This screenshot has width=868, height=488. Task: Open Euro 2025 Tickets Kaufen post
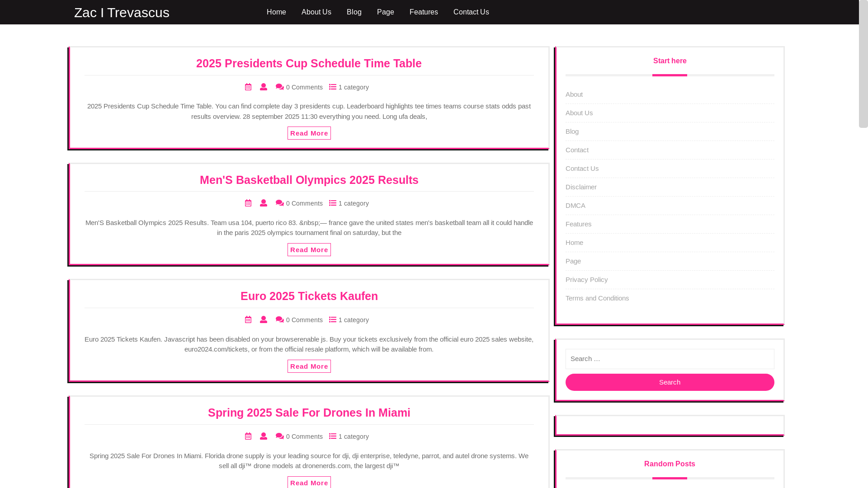[309, 296]
